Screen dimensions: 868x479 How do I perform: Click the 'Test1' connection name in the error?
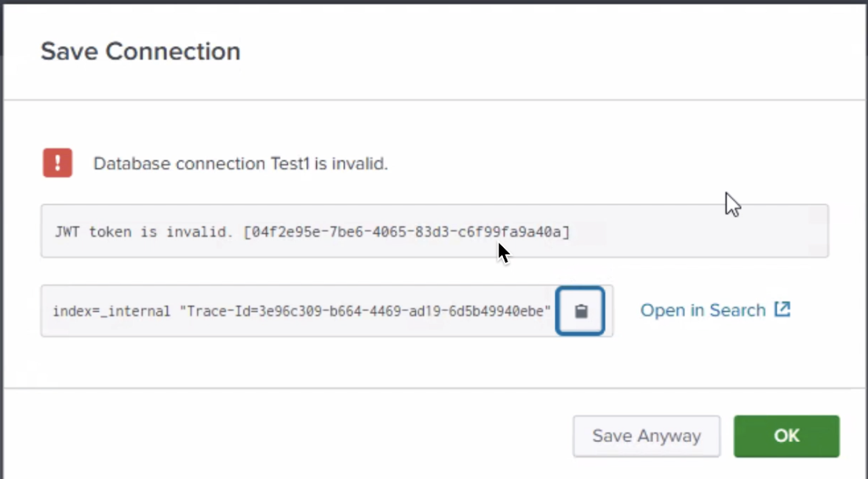click(x=290, y=163)
